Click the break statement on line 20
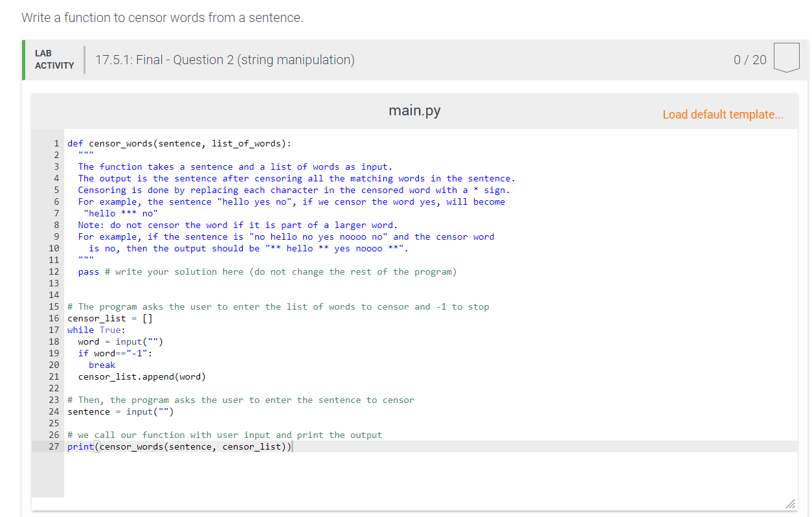This screenshot has height=517, width=812. click(102, 365)
